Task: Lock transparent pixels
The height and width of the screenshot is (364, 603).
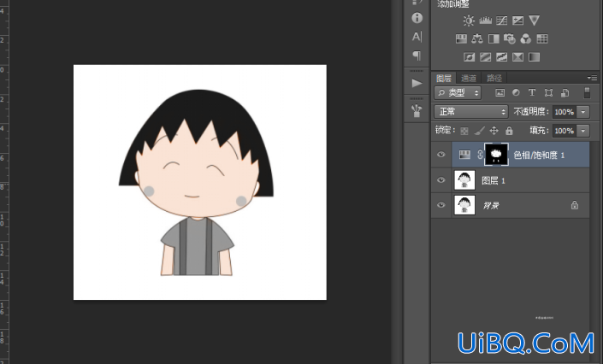Action: (x=464, y=131)
